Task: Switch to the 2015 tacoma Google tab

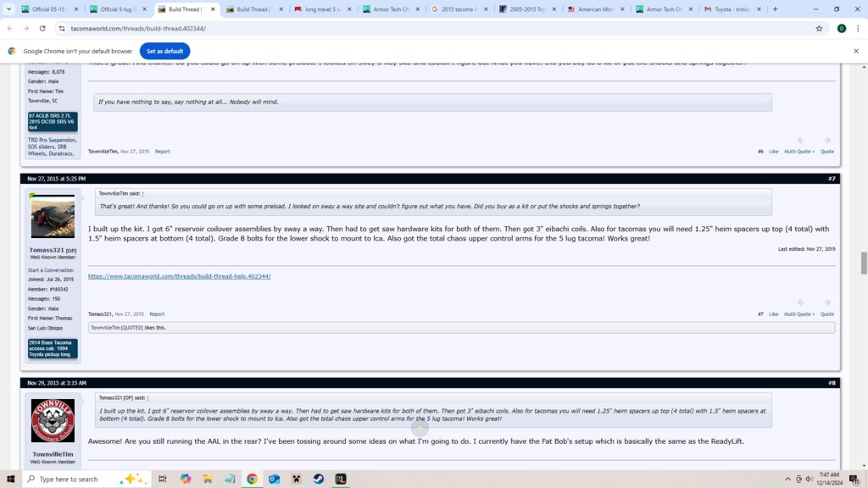Action: pyautogui.click(x=459, y=8)
